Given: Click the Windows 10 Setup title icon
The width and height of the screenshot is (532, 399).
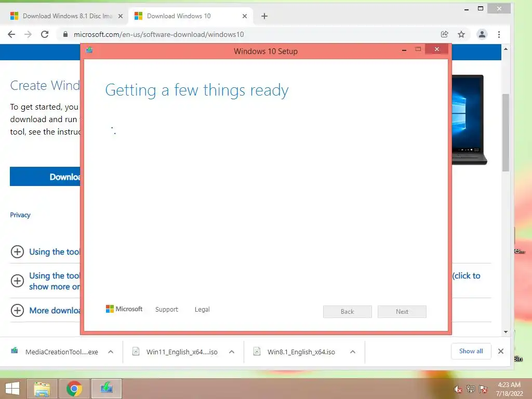Looking at the screenshot, I should [x=89, y=50].
